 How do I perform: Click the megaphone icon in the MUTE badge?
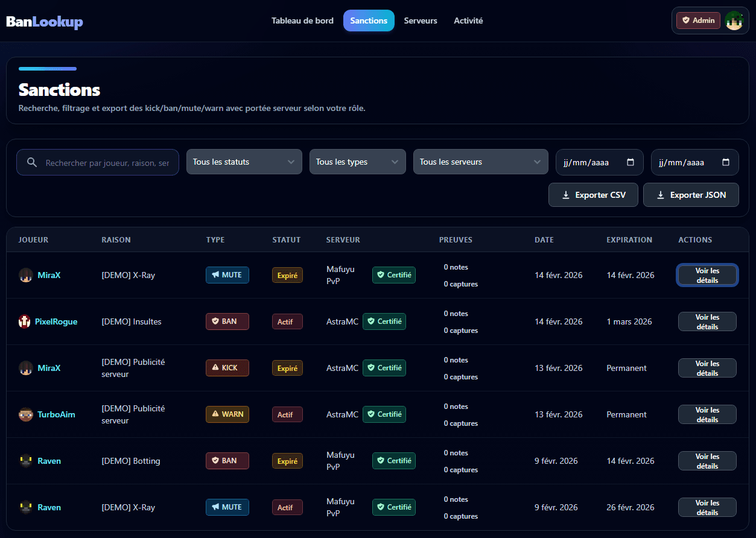215,275
